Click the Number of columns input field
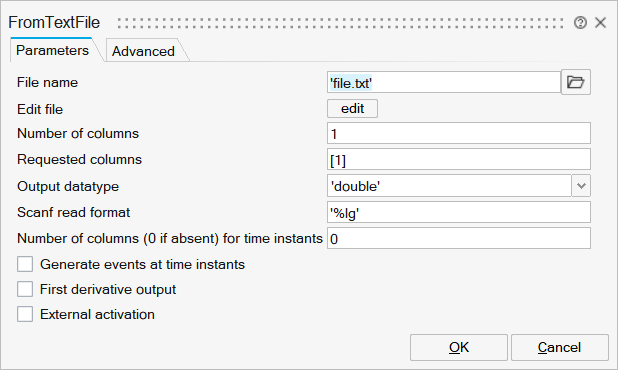 (x=459, y=133)
